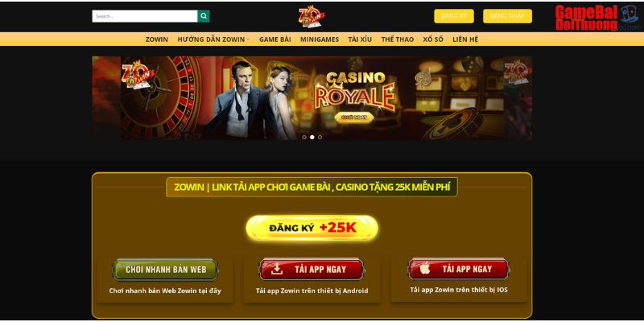Screen dimensions: 644x322
Task: Click the Zowin logo on banner right
Action: (x=517, y=72)
